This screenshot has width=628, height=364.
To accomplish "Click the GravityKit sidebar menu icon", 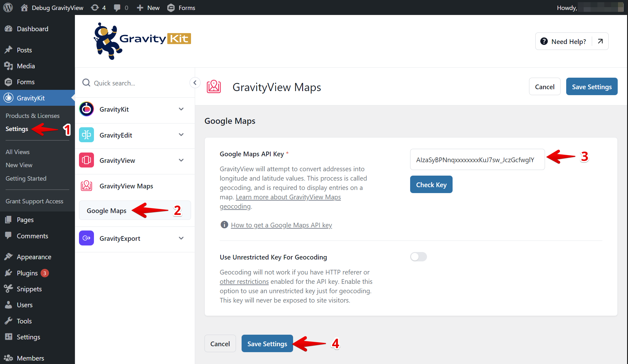I will click(8, 98).
